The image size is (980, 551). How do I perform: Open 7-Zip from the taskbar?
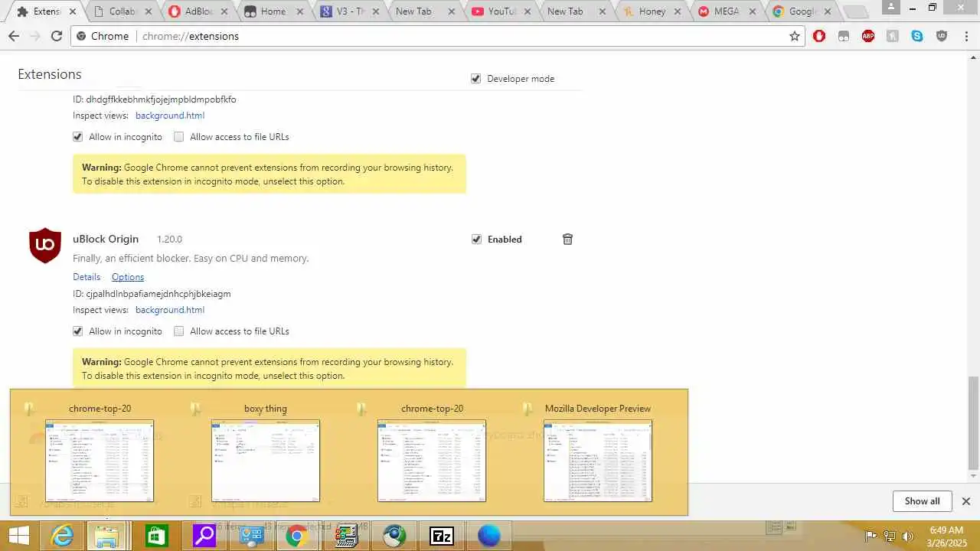point(442,536)
